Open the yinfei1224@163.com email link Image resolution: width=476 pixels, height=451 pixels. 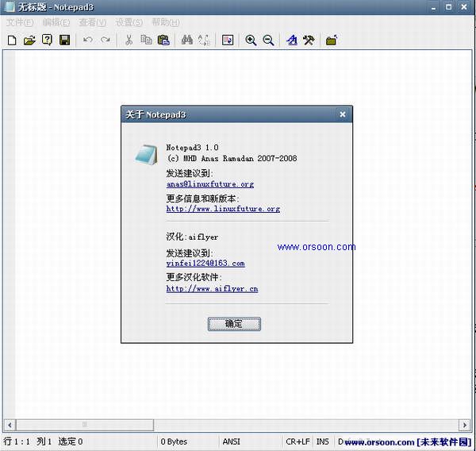[x=205, y=264]
